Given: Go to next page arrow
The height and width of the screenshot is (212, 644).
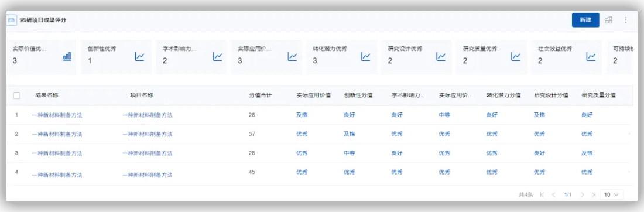Looking at the screenshot, I should tap(582, 195).
